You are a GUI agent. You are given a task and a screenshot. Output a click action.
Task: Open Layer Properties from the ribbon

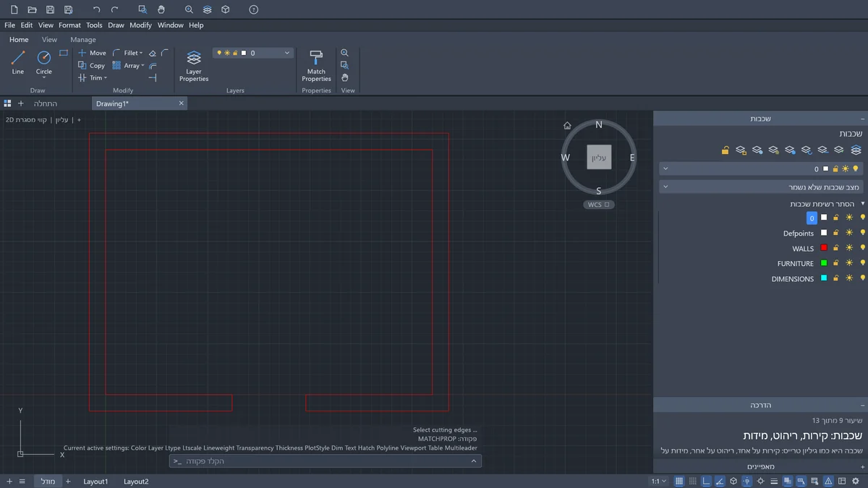(x=194, y=66)
